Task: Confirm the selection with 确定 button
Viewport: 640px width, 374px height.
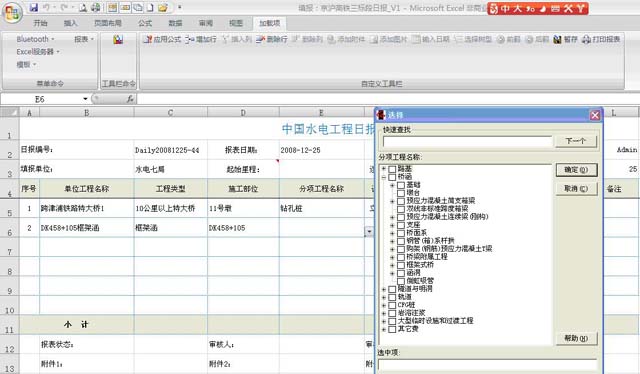Action: (x=576, y=170)
